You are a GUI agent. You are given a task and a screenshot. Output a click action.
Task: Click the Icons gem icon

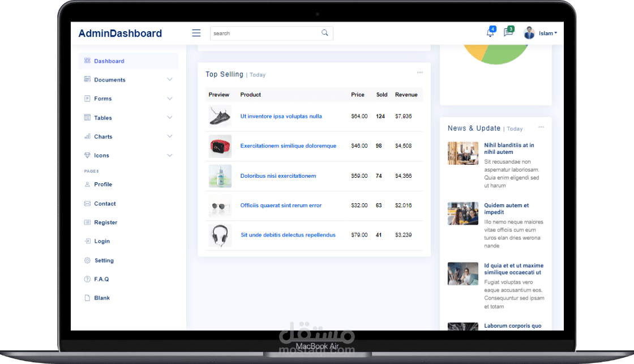87,155
